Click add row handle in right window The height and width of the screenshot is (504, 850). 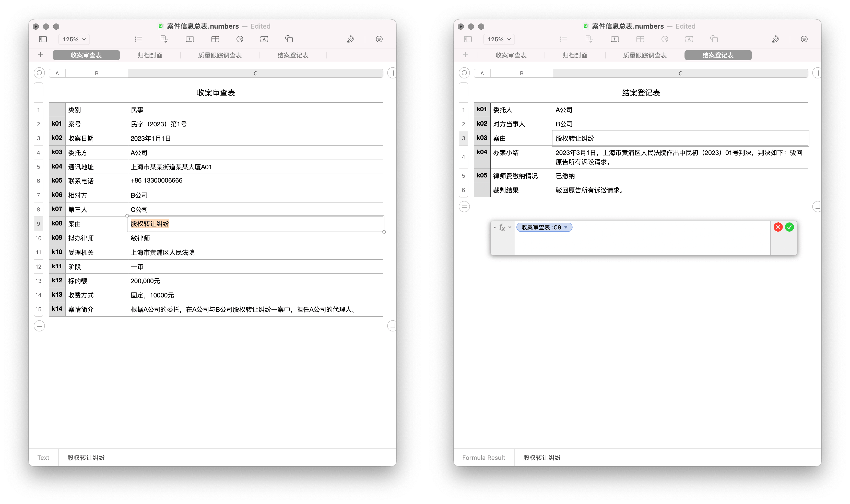pyautogui.click(x=464, y=207)
